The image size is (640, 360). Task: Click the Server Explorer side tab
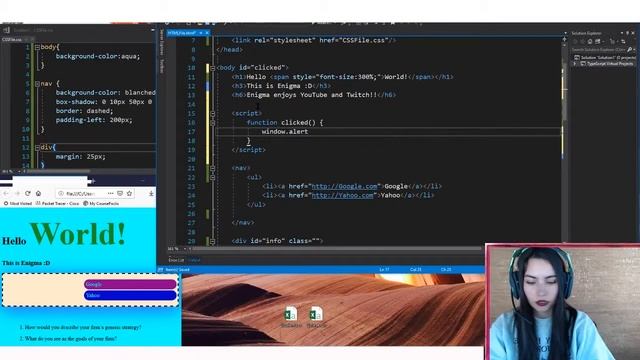point(162,42)
